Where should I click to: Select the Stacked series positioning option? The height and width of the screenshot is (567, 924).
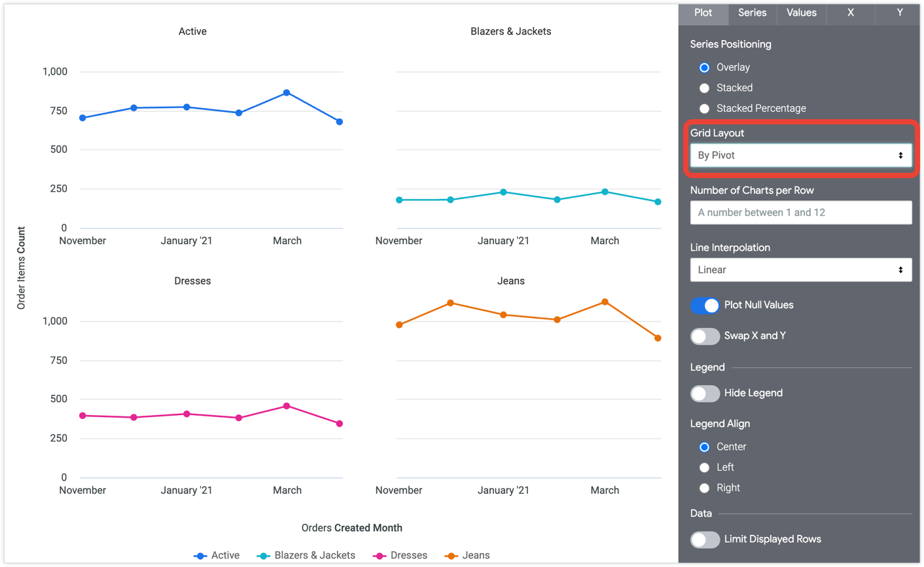coord(704,88)
